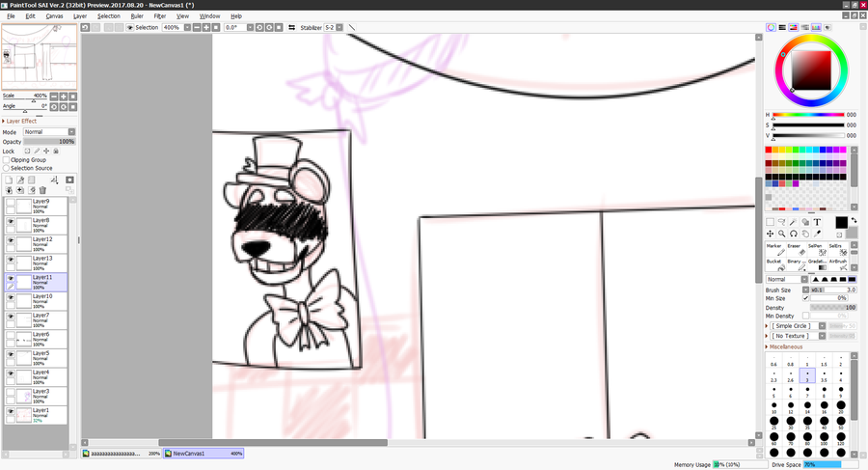The height and width of the screenshot is (470, 868).
Task: Switch to the NewCanvas1 document tab
Action: [x=203, y=454]
